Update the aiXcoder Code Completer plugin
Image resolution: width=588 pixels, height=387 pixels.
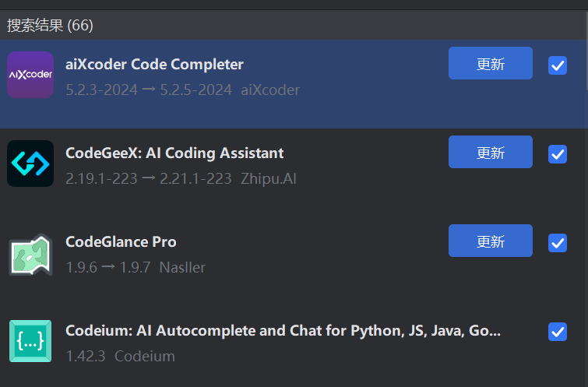tap(491, 63)
